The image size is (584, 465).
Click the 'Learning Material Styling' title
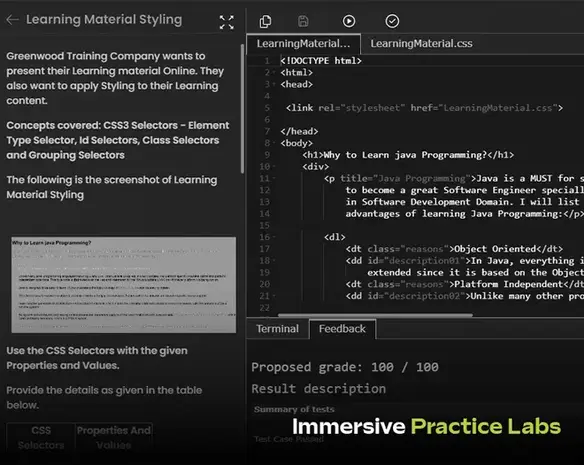(x=104, y=19)
